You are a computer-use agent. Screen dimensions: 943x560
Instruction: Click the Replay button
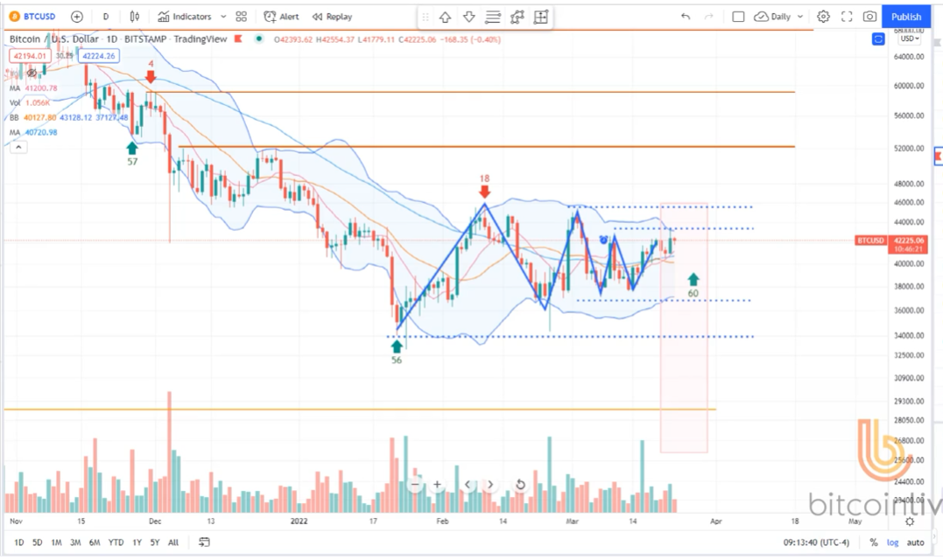(x=333, y=17)
